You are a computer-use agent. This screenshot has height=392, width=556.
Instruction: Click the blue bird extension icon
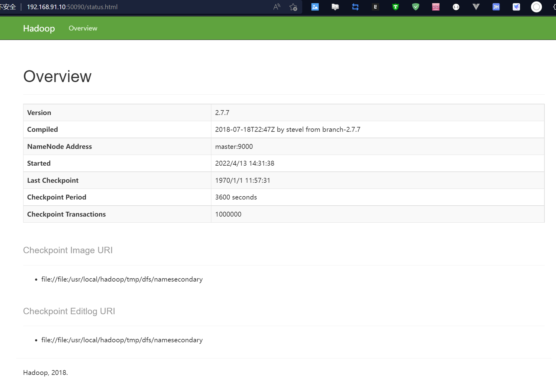[516, 7]
